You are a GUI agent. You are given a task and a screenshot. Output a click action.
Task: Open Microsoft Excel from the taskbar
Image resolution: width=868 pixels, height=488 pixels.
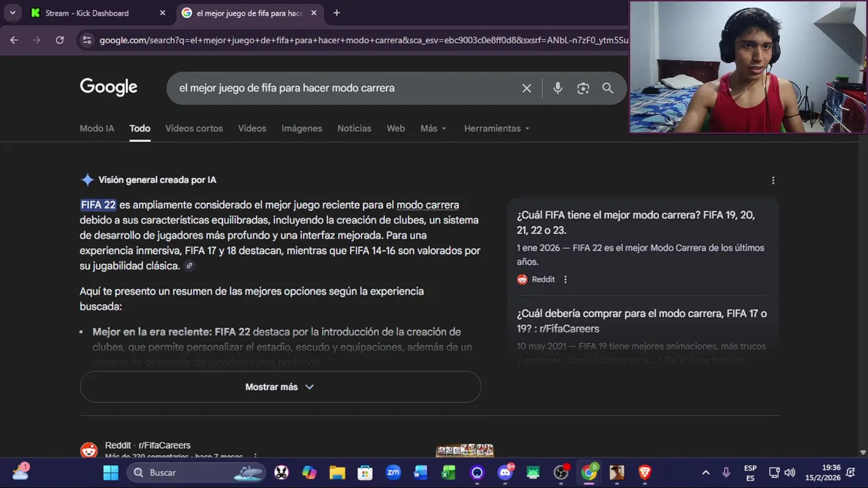pos(448,472)
